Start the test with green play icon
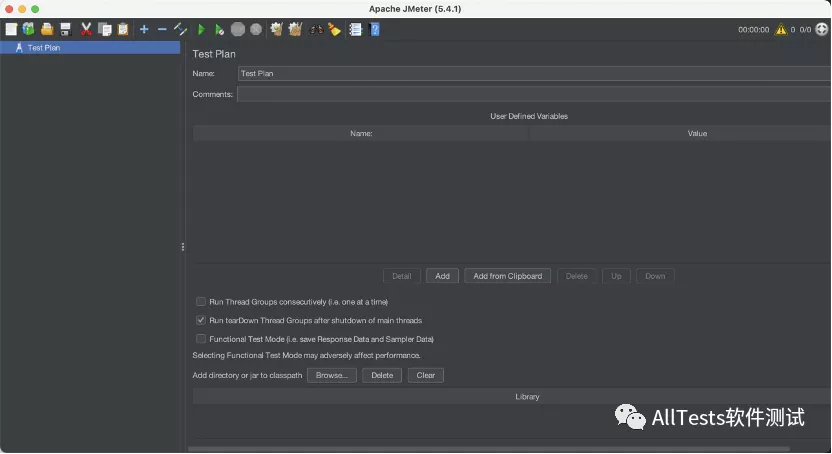 pyautogui.click(x=201, y=29)
